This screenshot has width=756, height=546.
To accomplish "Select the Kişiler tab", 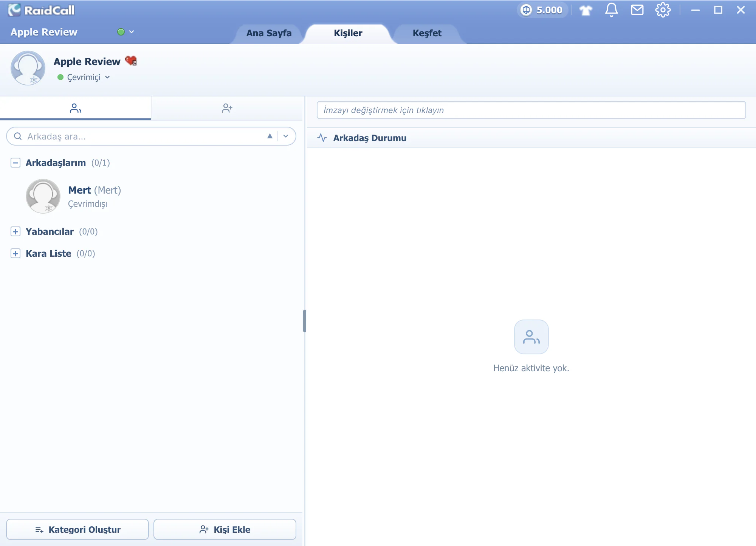I will (x=348, y=33).
